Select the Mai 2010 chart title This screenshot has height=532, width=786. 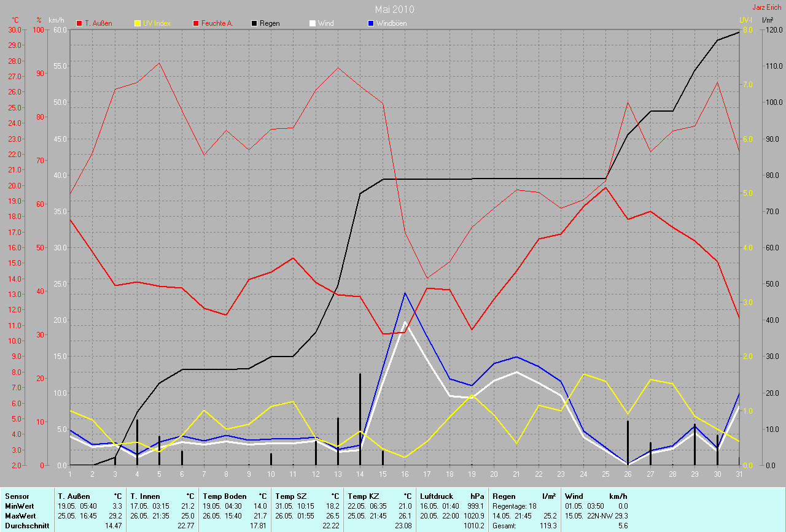coord(394,9)
